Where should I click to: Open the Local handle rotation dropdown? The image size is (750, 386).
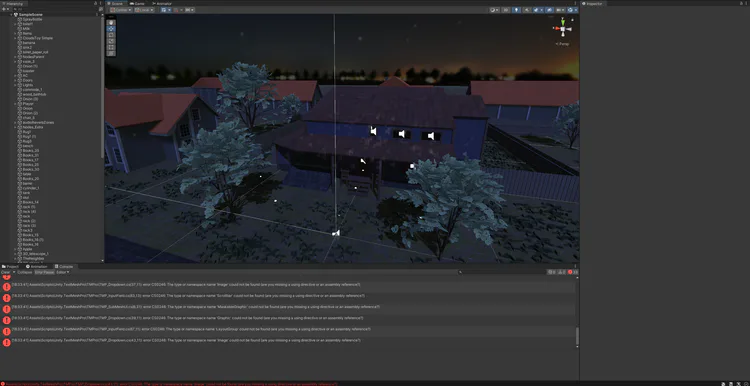pyautogui.click(x=143, y=10)
